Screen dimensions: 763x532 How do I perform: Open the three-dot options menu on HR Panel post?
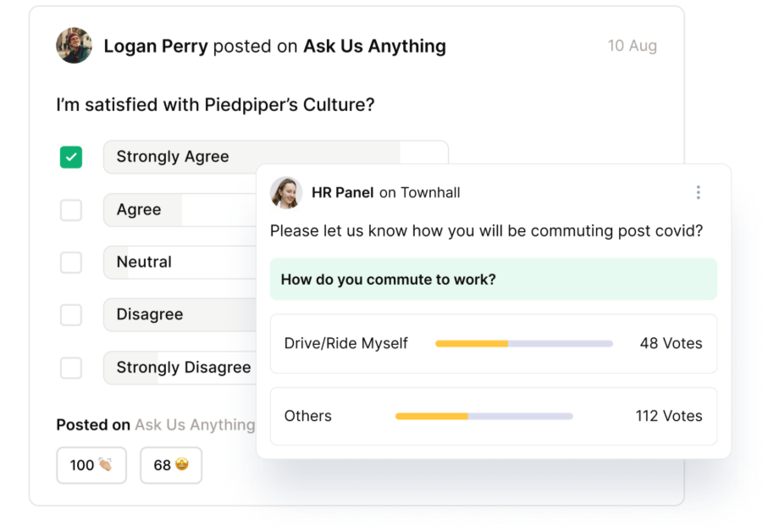(x=698, y=192)
